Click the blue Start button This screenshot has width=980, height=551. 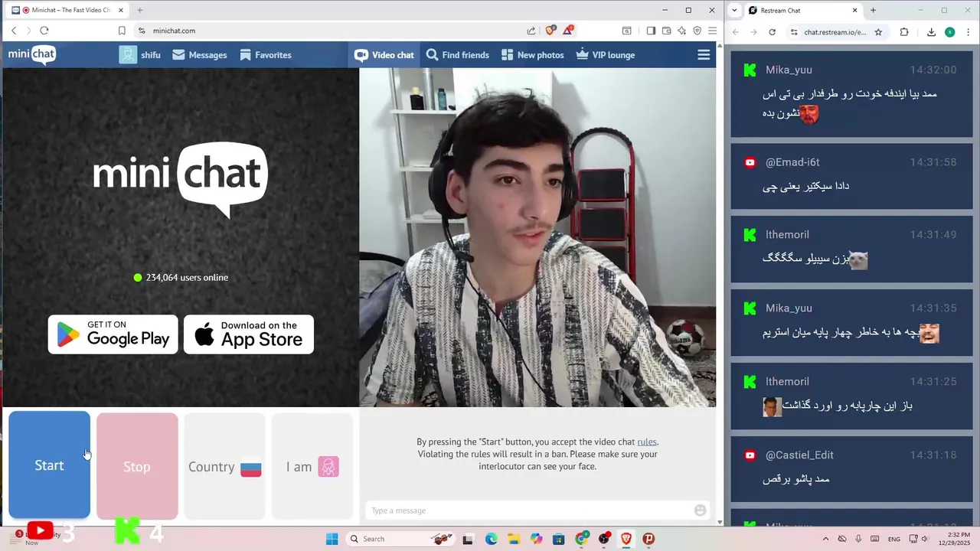click(49, 465)
